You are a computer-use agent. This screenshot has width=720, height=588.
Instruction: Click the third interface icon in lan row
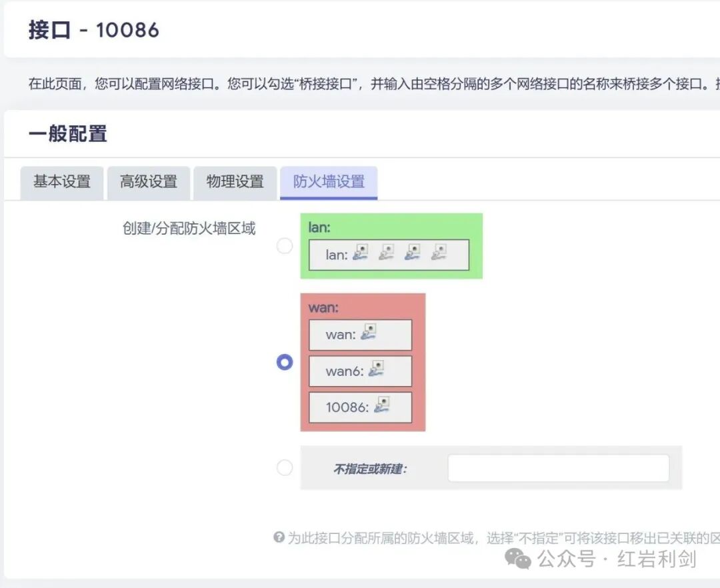coord(413,253)
